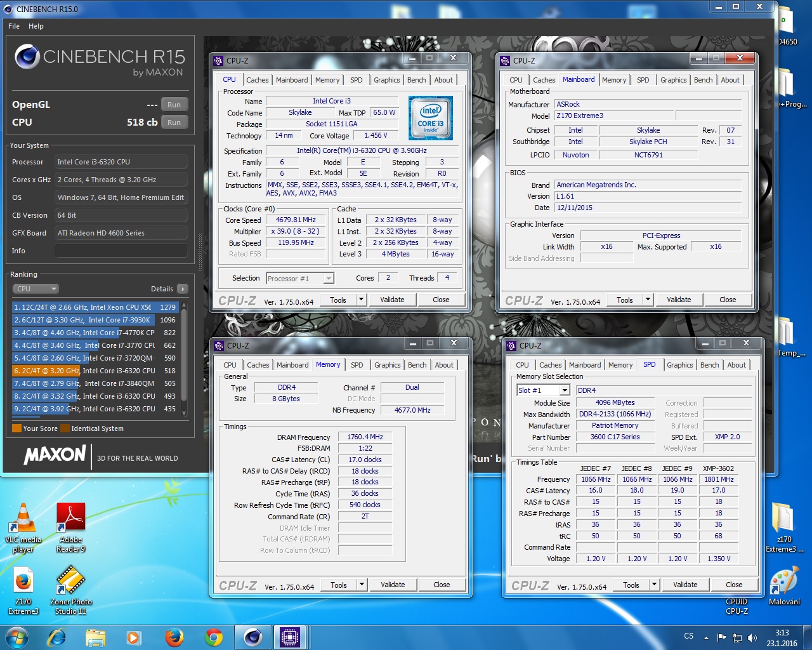Viewport: 812px width, 650px height.
Task: Open the Malování desktop shortcut
Action: click(784, 587)
